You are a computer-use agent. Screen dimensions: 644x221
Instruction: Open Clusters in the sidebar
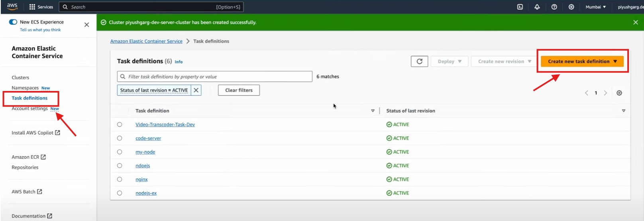(x=20, y=77)
